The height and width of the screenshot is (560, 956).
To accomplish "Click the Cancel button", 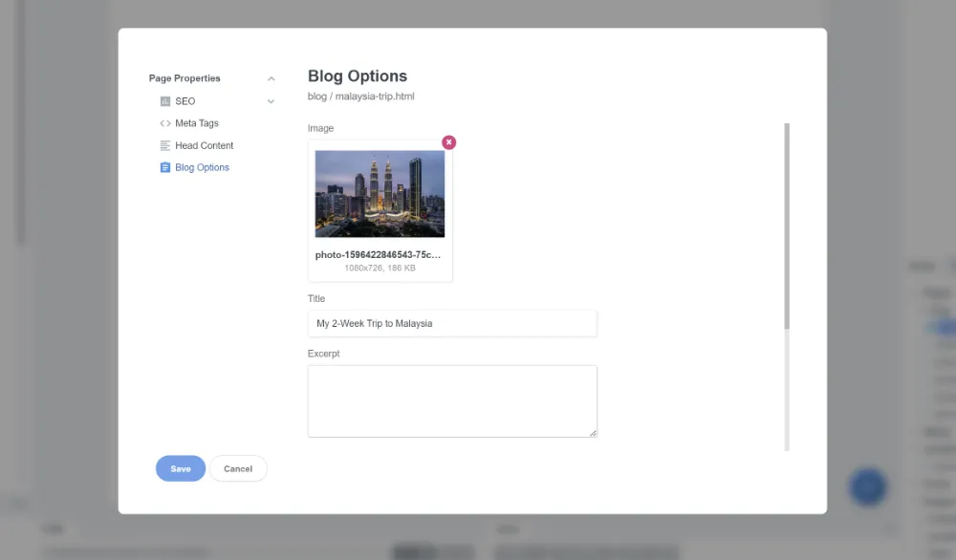I will click(238, 468).
